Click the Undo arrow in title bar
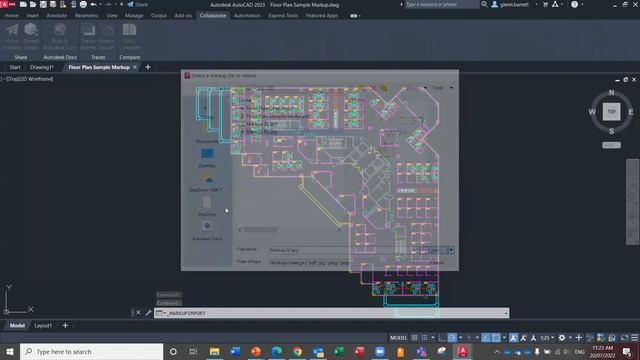Screen dimensions: 640x360 93,4
